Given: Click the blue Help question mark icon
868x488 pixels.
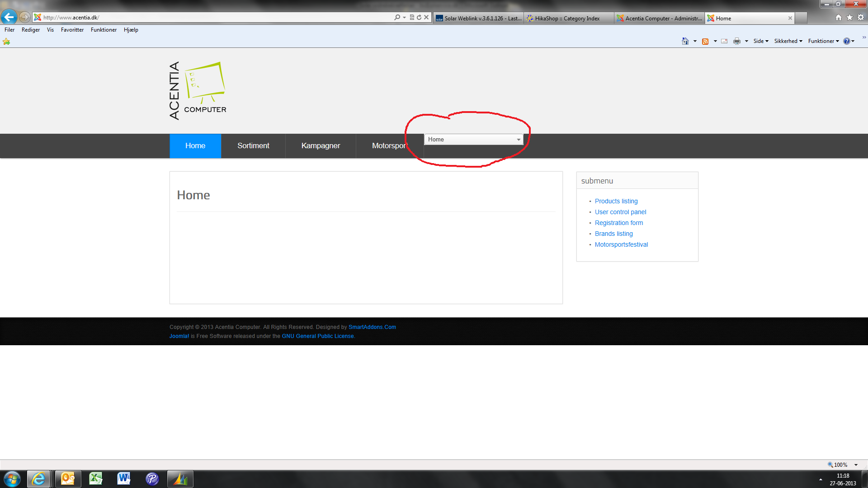Looking at the screenshot, I should coord(846,41).
